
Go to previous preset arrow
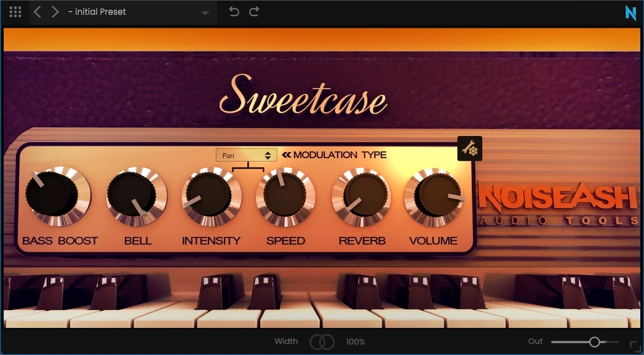37,12
